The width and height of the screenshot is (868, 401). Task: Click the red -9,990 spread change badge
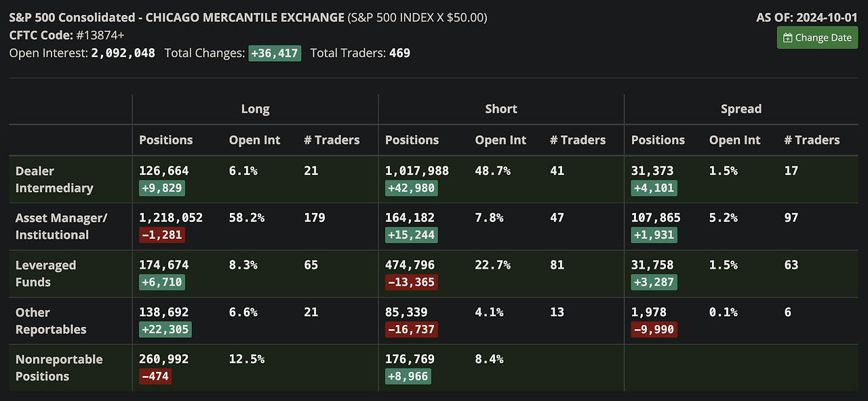[x=654, y=330]
